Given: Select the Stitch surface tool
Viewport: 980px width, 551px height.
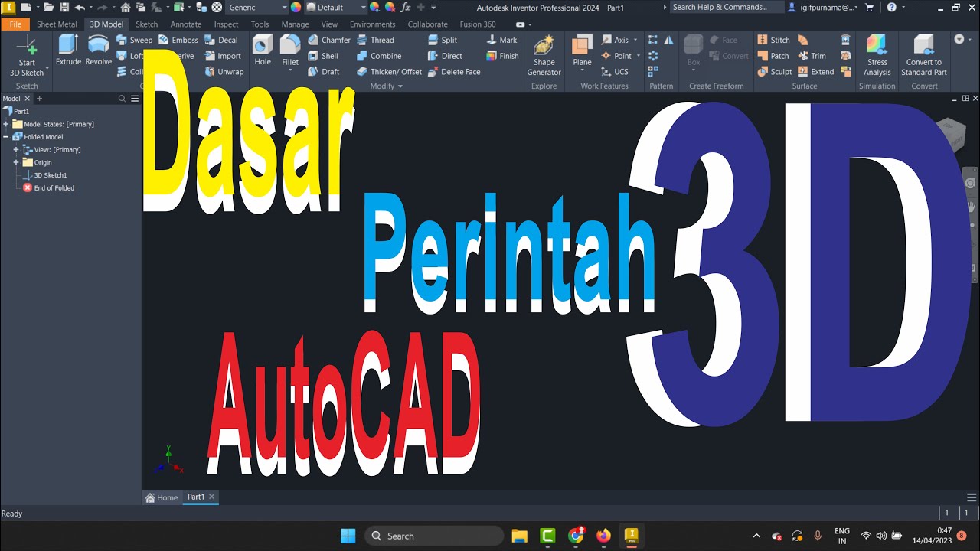Looking at the screenshot, I should click(x=773, y=40).
